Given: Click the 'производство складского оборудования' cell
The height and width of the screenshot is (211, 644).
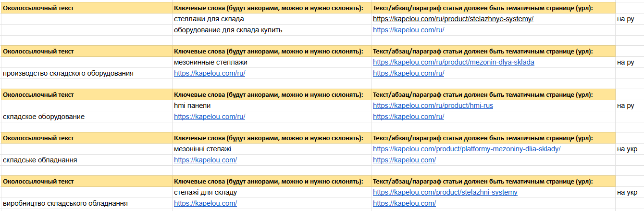Looking at the screenshot, I should click(86, 73).
